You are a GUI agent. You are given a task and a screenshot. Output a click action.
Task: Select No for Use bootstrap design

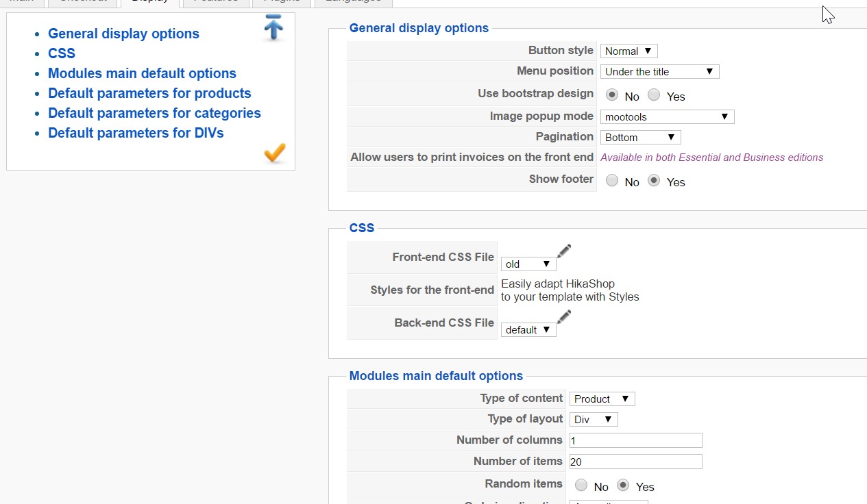(612, 95)
